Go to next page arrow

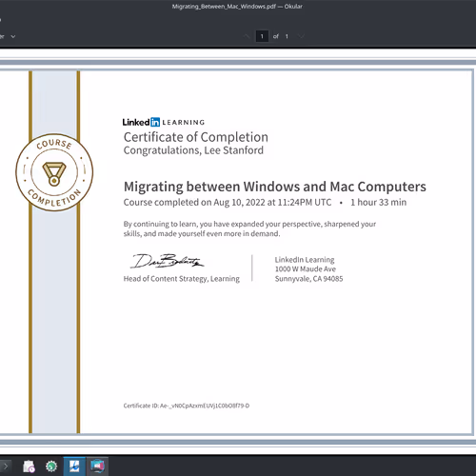pos(301,36)
